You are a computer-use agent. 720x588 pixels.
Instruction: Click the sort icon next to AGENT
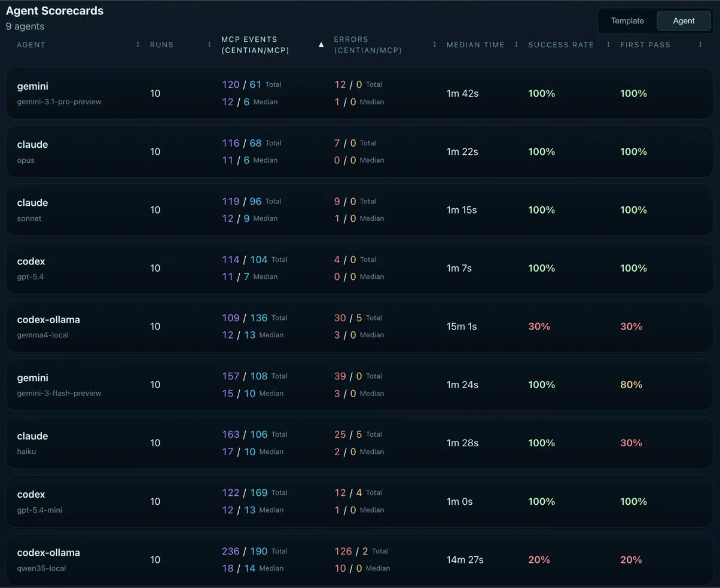tap(138, 44)
